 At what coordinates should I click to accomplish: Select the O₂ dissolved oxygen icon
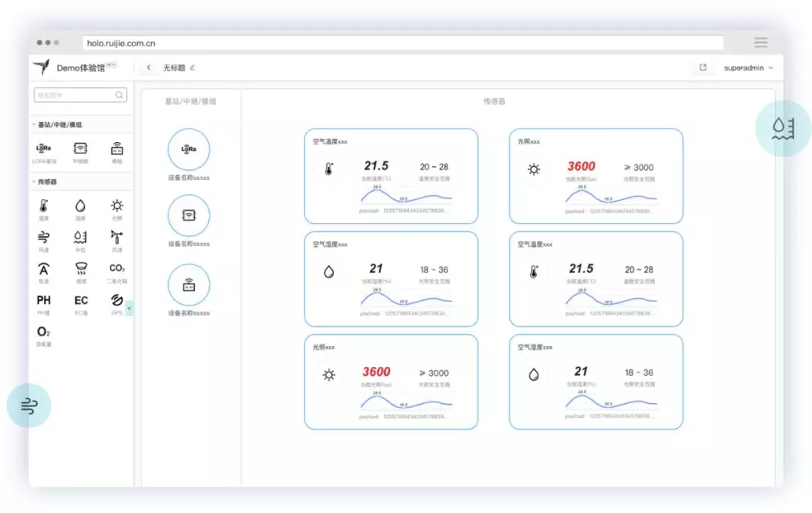point(44,332)
